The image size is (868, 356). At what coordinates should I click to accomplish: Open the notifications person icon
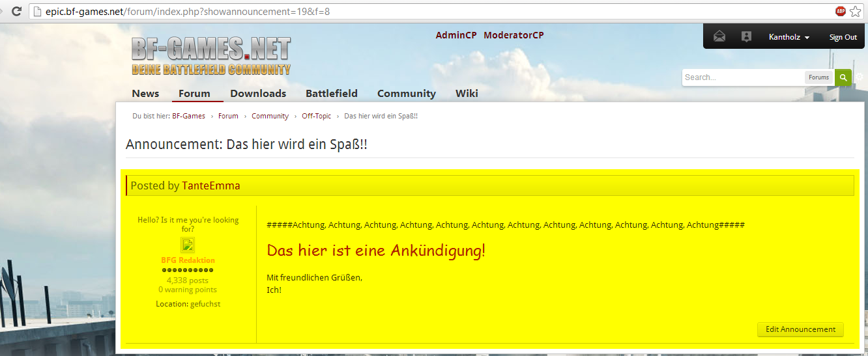click(746, 37)
